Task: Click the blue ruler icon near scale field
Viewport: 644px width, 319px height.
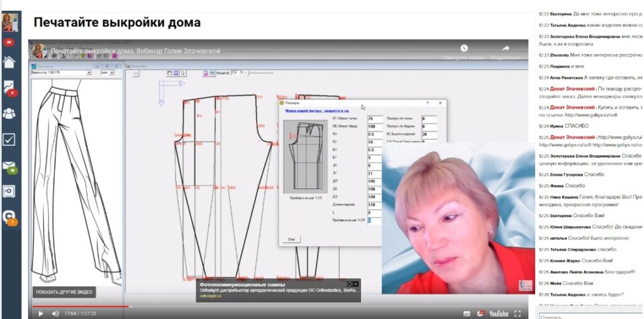Action: click(213, 73)
